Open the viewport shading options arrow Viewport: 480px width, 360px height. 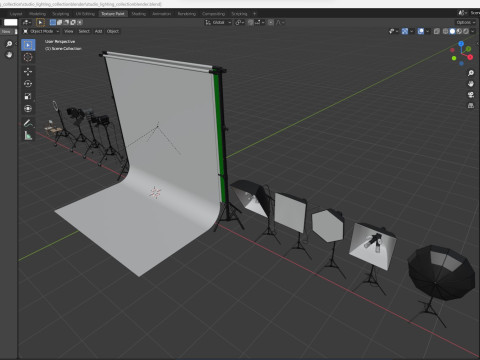pyautogui.click(x=473, y=31)
